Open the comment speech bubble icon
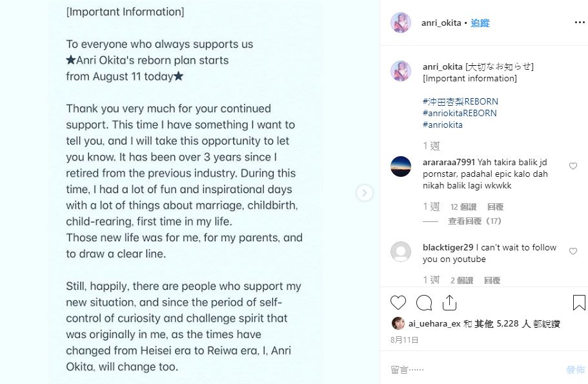This screenshot has width=588, height=384. click(424, 303)
